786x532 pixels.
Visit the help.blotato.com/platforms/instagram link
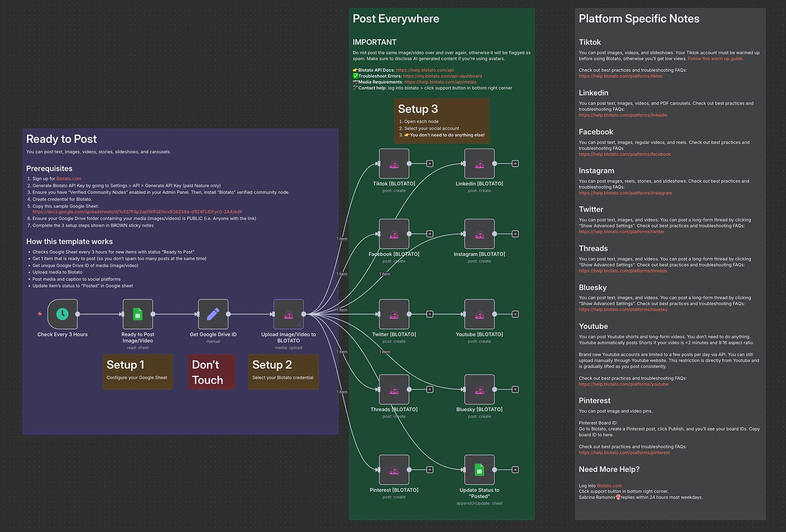625,193
